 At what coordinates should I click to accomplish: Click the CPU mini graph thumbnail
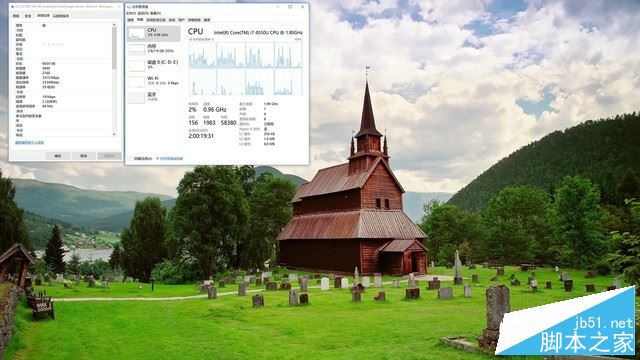[x=136, y=34]
